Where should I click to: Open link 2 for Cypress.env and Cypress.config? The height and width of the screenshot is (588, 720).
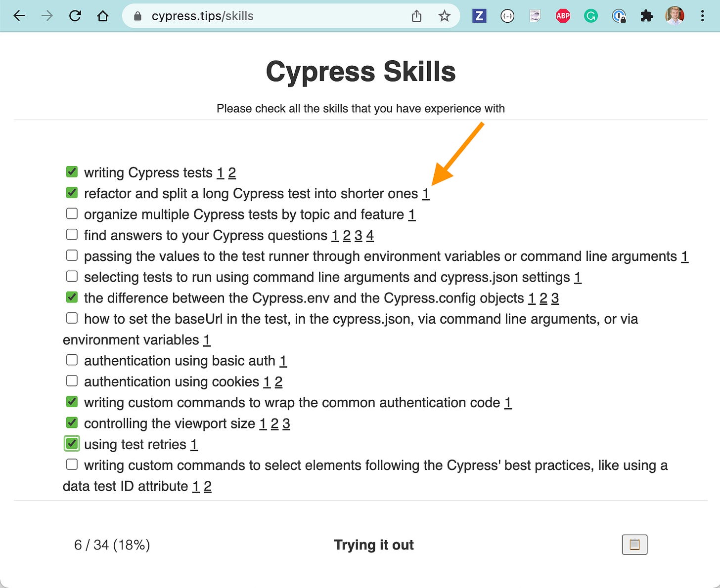[543, 298]
